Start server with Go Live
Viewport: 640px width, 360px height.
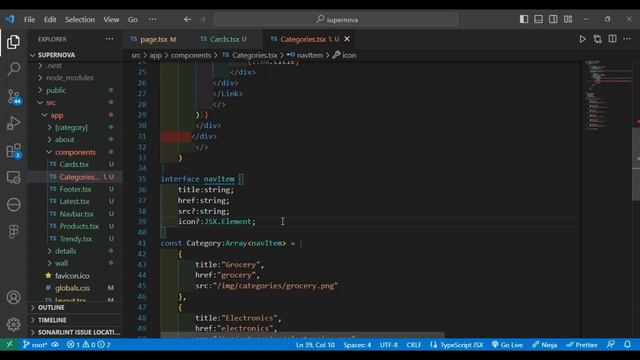point(507,345)
